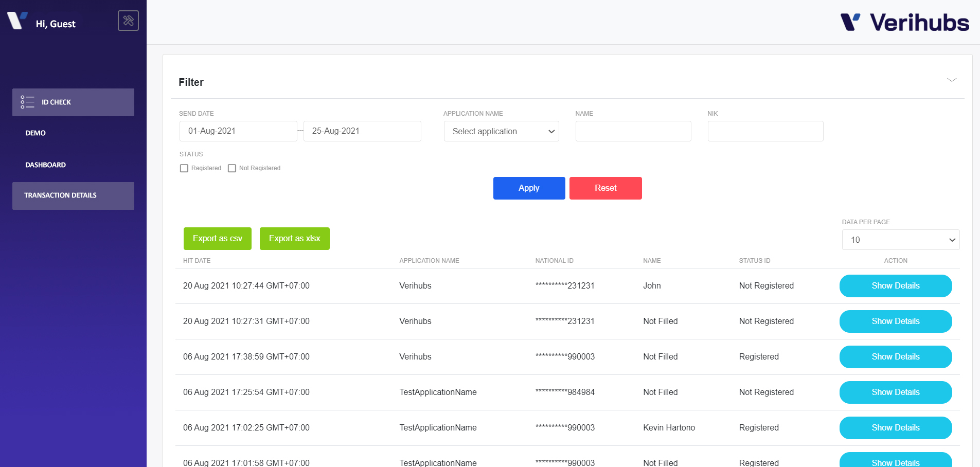Open the Demo menu item
The image size is (980, 467).
[35, 133]
